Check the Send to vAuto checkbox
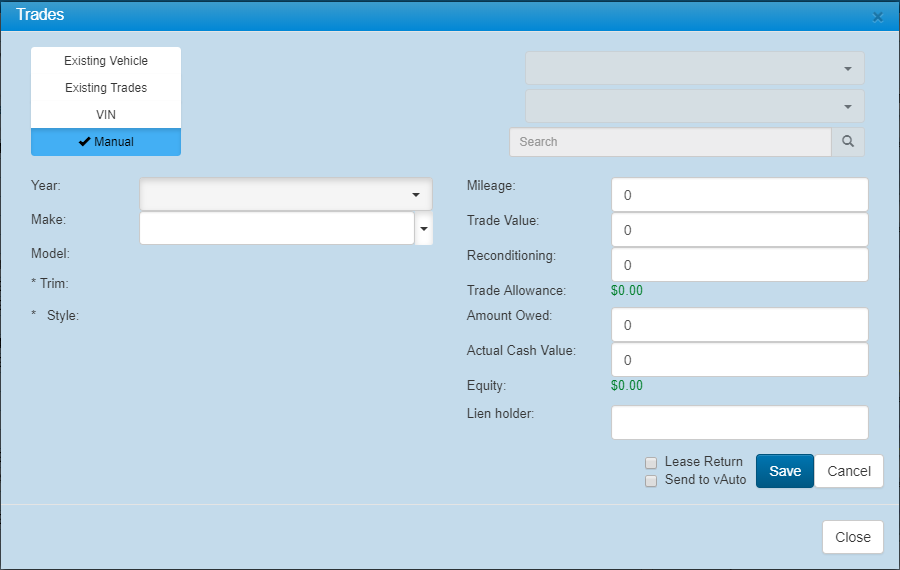Screen dimensions: 900x570 tap(651, 481)
